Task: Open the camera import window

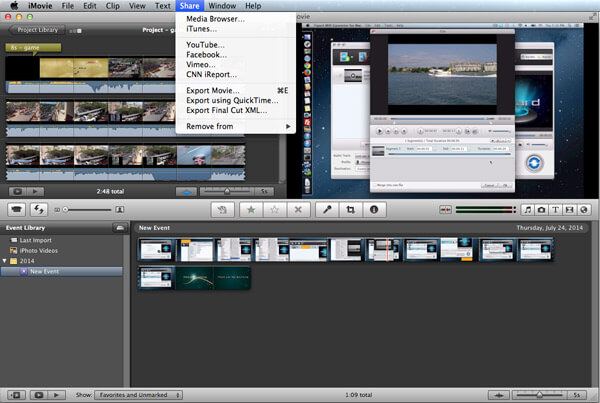Action: click(16, 209)
